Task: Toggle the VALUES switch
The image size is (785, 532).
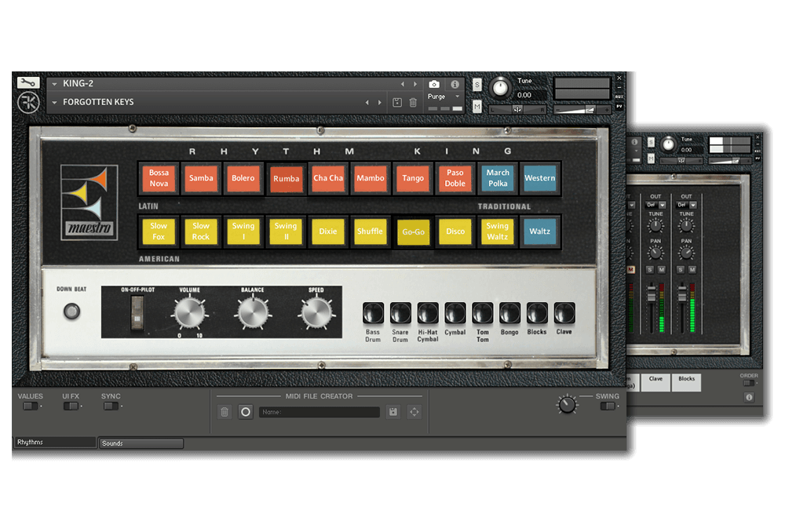Action: tap(30, 406)
